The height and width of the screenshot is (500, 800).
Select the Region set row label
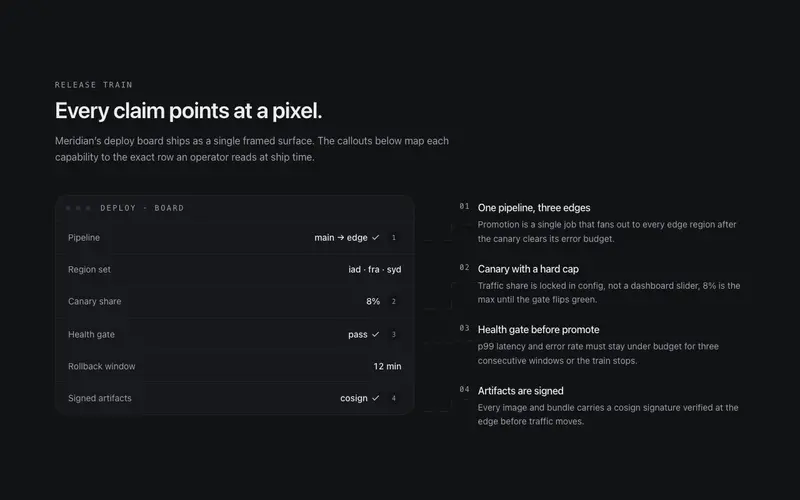coord(89,269)
